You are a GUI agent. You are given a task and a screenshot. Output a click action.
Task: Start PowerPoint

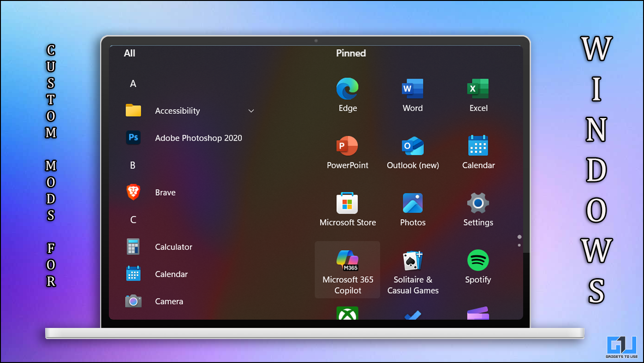tap(347, 152)
